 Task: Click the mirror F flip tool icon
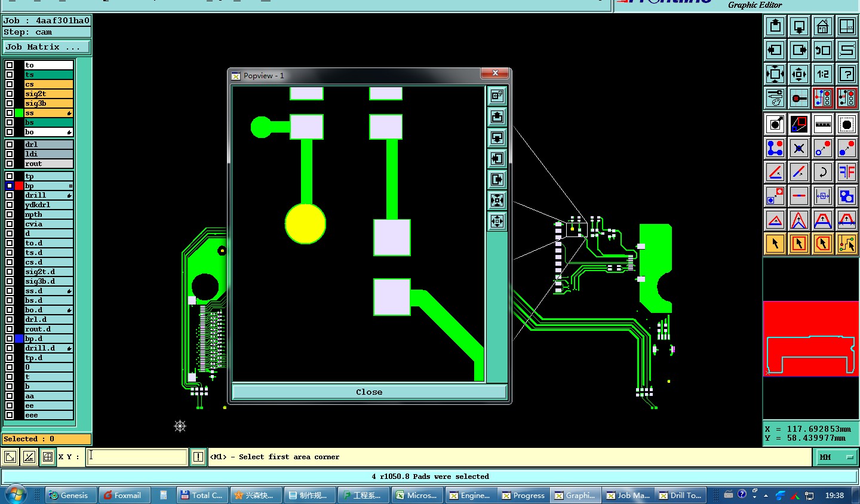847,172
